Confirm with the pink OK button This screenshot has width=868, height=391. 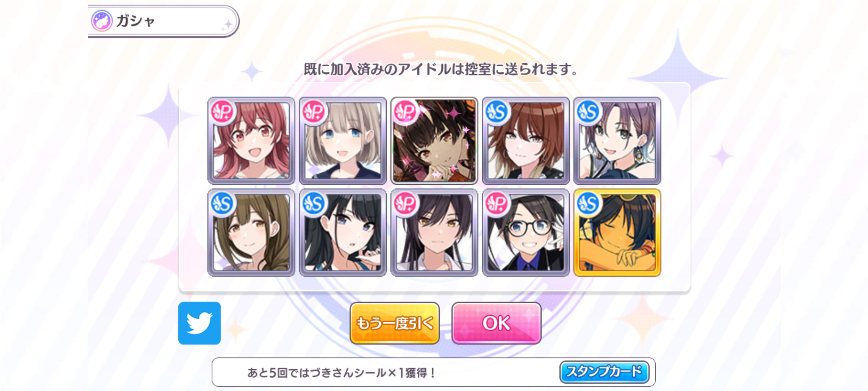496,323
